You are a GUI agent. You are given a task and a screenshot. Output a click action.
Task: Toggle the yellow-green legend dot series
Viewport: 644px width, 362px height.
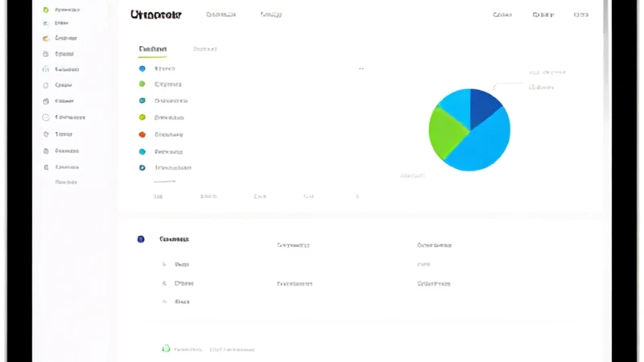click(142, 117)
